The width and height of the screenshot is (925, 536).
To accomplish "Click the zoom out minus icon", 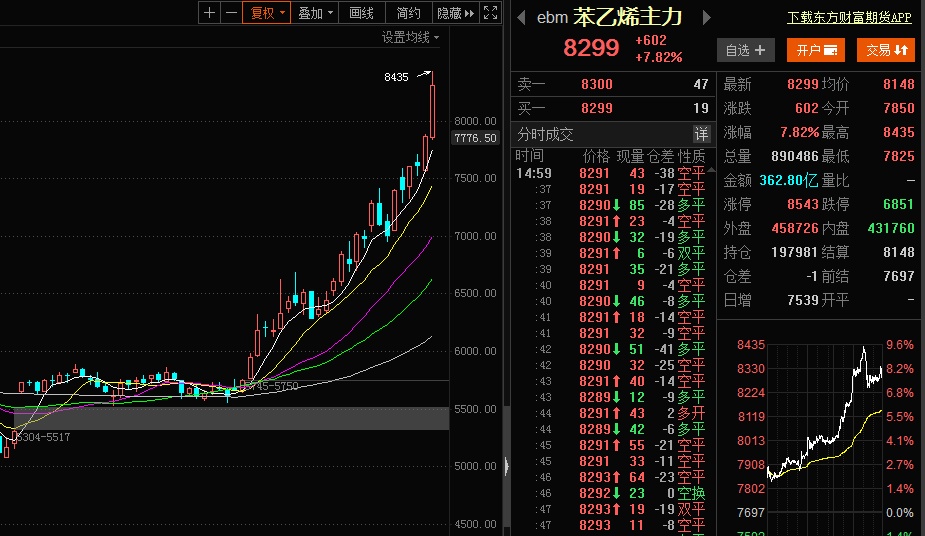I will click(x=231, y=13).
